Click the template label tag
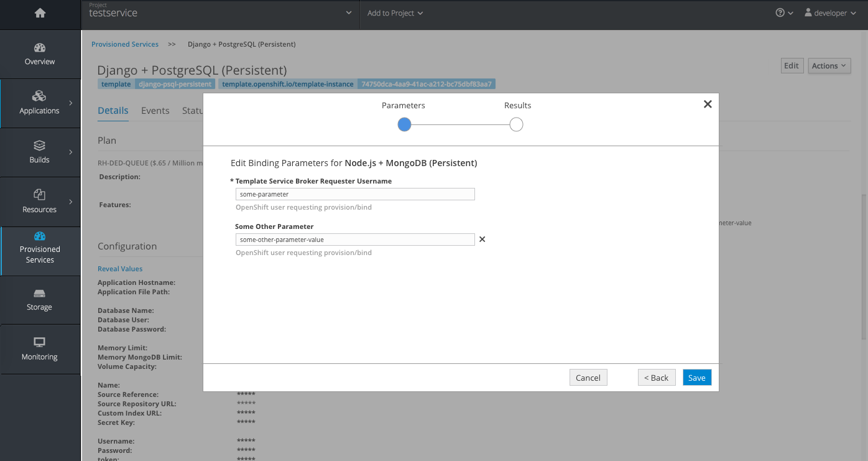 116,84
